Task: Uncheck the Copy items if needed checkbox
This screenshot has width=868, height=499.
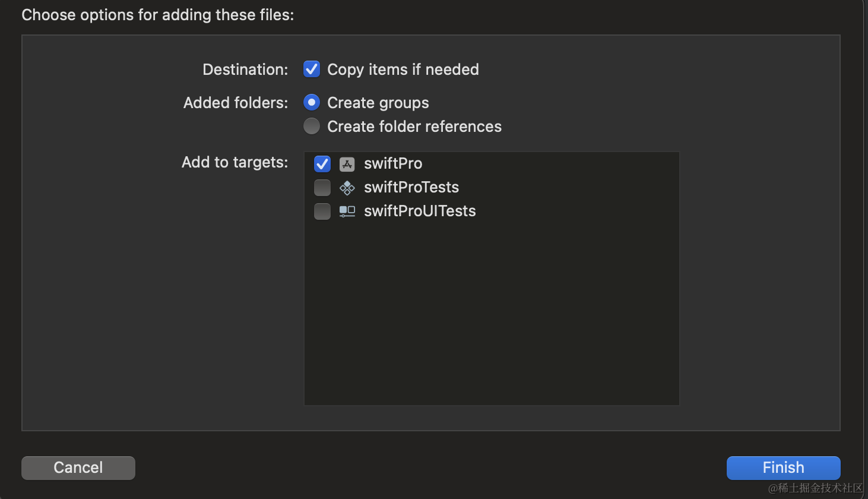Action: pyautogui.click(x=312, y=70)
